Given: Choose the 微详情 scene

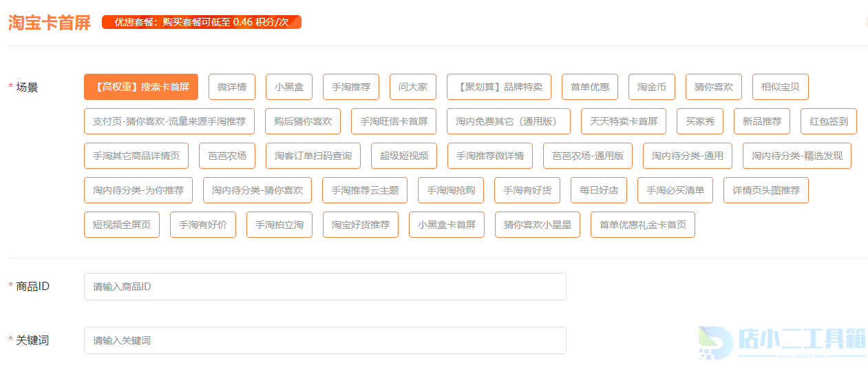Looking at the screenshot, I should click(x=232, y=87).
